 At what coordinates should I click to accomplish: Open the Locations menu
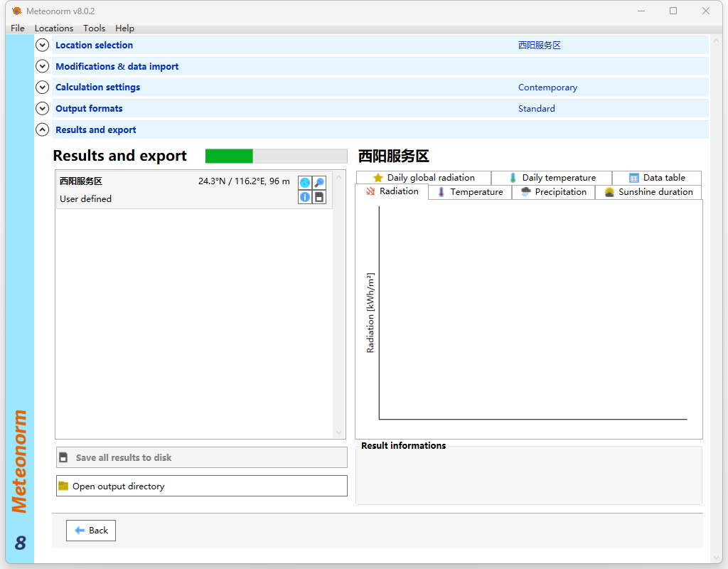point(54,28)
